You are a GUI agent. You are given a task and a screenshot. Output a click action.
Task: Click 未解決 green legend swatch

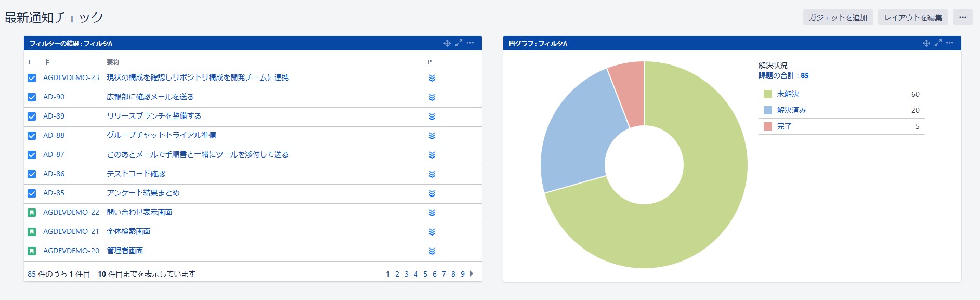pyautogui.click(x=767, y=94)
